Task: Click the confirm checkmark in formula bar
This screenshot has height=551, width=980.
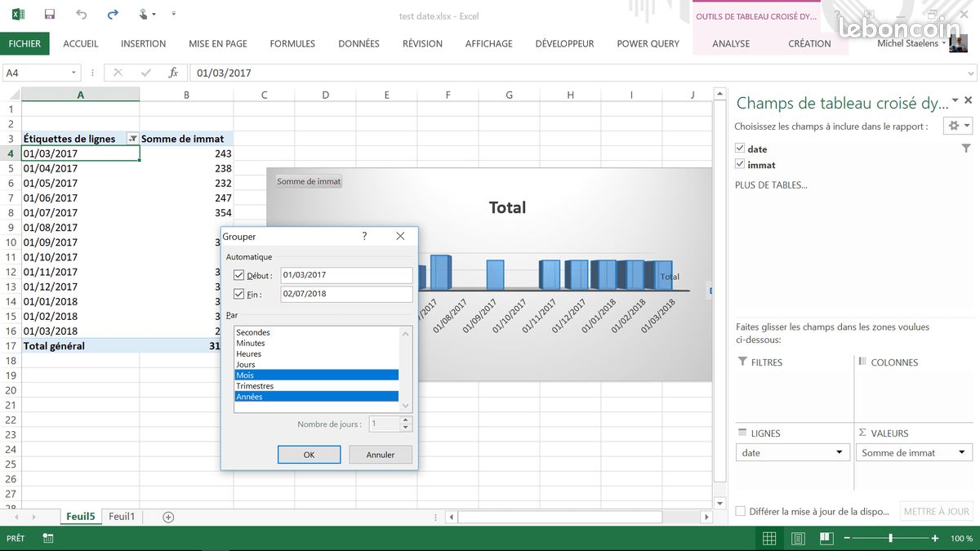Action: point(145,73)
